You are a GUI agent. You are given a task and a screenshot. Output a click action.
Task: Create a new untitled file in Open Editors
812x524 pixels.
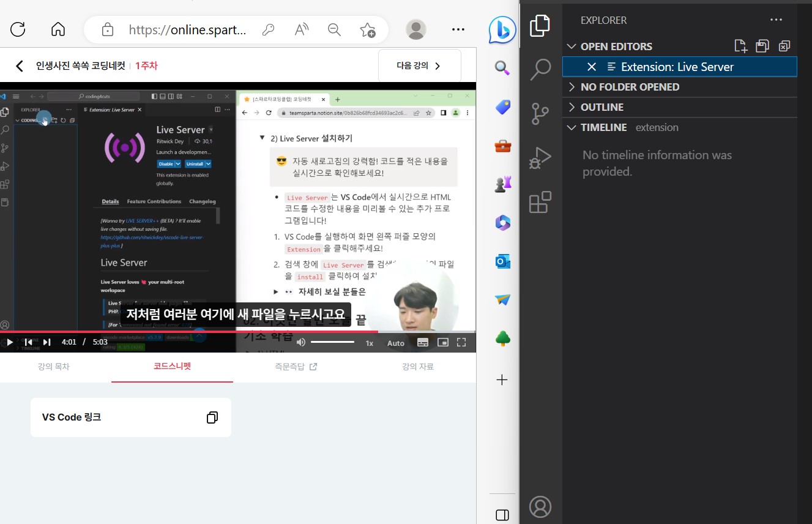740,46
